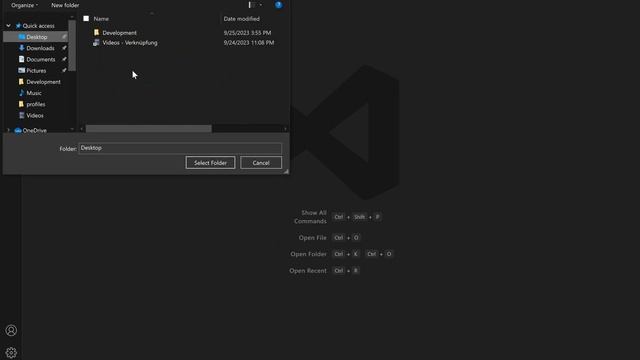Viewport: 640px width, 360px height.
Task: Select the OneDrive label in navigation pane
Action: 35,131
